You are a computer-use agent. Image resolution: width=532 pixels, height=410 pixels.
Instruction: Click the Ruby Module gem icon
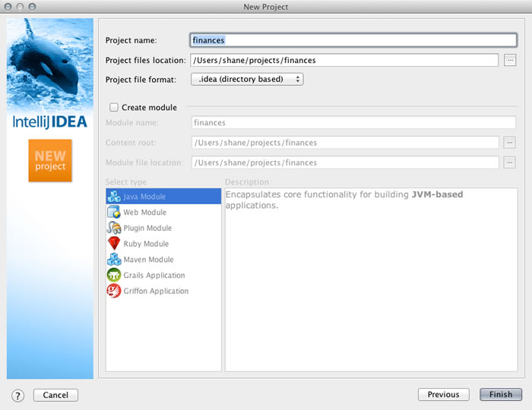(x=114, y=244)
